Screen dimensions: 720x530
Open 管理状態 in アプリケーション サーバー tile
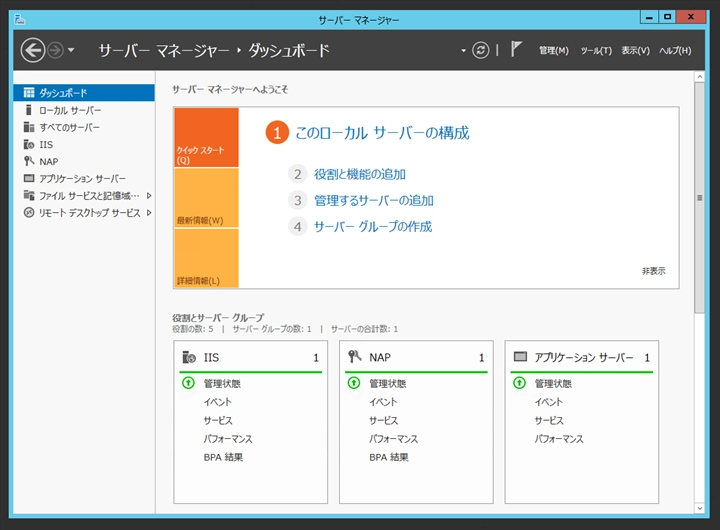(553, 383)
